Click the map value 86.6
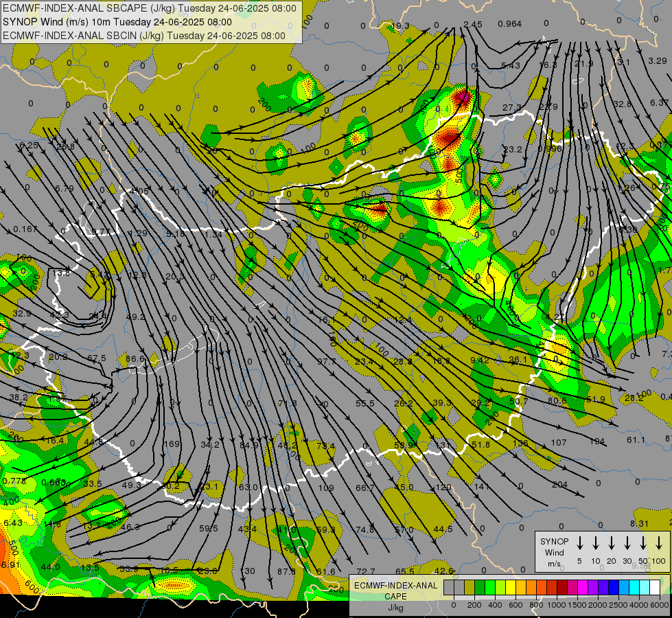This screenshot has width=672, height=618. tap(135, 358)
